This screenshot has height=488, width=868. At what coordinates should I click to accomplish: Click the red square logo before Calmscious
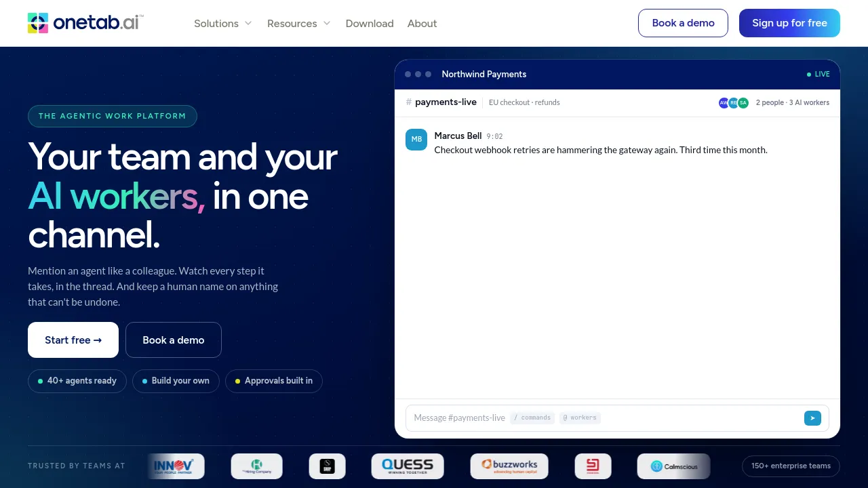(x=593, y=466)
